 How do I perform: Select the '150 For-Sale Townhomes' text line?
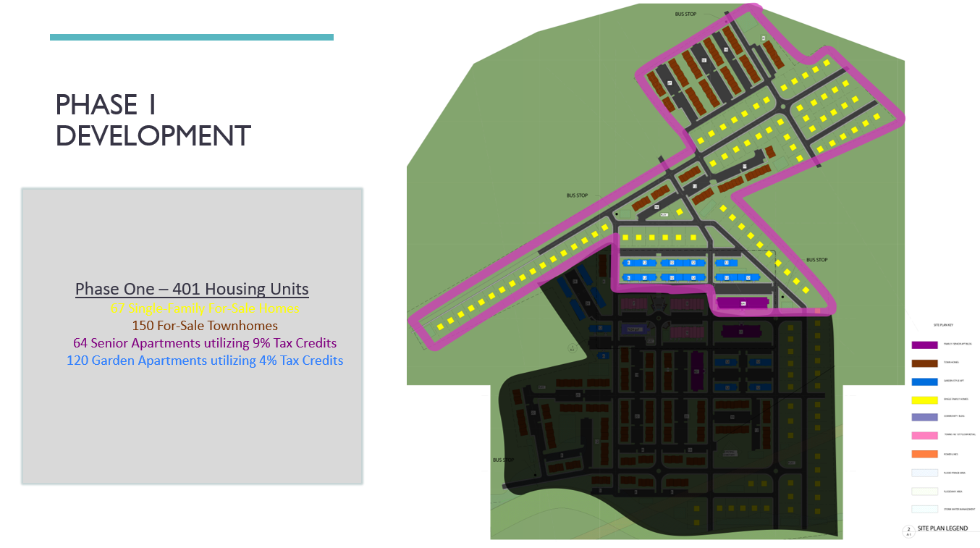205,326
